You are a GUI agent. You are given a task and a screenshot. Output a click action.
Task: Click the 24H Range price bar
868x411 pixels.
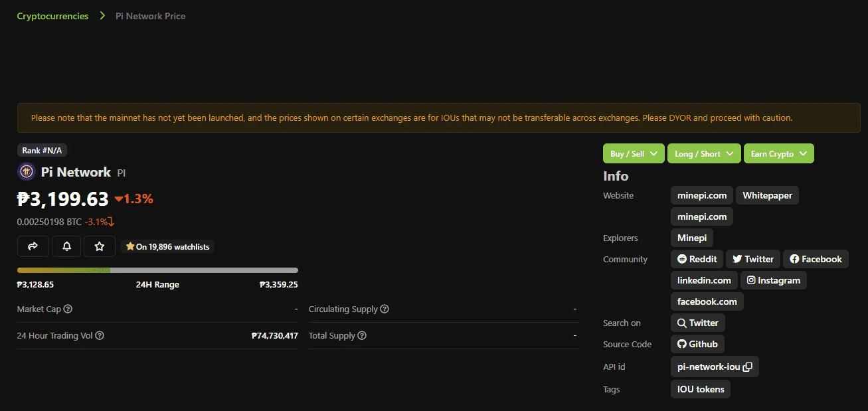point(157,270)
